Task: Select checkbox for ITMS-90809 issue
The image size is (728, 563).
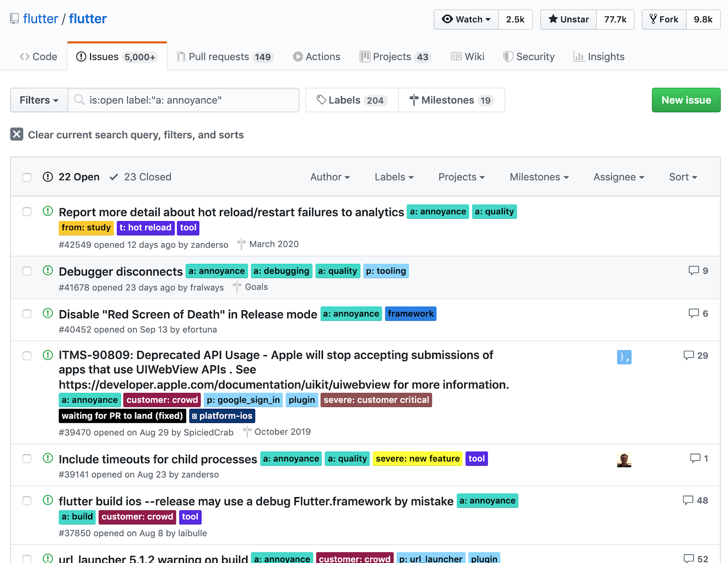Action: click(27, 356)
